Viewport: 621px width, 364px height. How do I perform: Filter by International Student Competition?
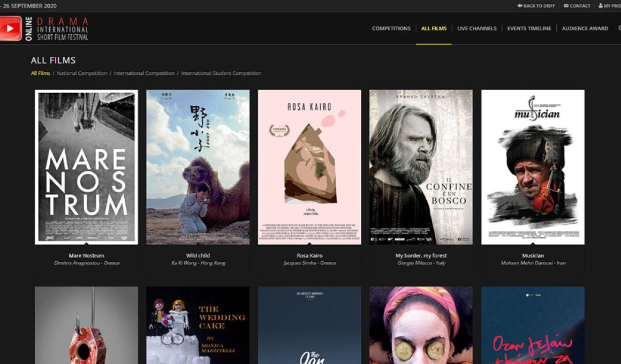[221, 73]
